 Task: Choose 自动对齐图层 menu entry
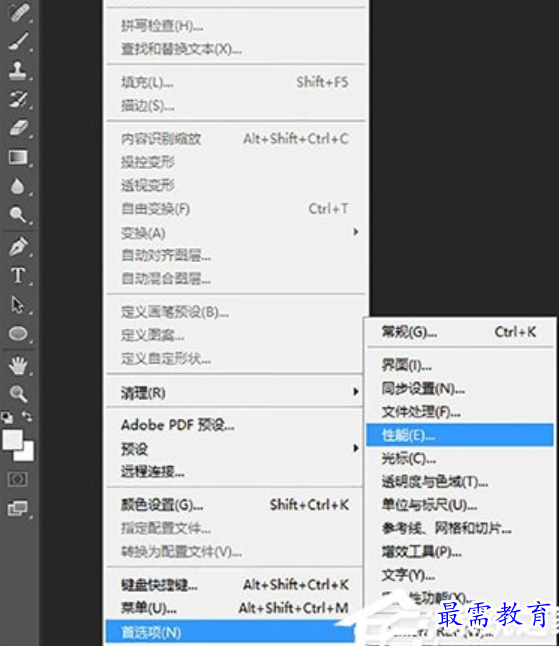point(236,256)
